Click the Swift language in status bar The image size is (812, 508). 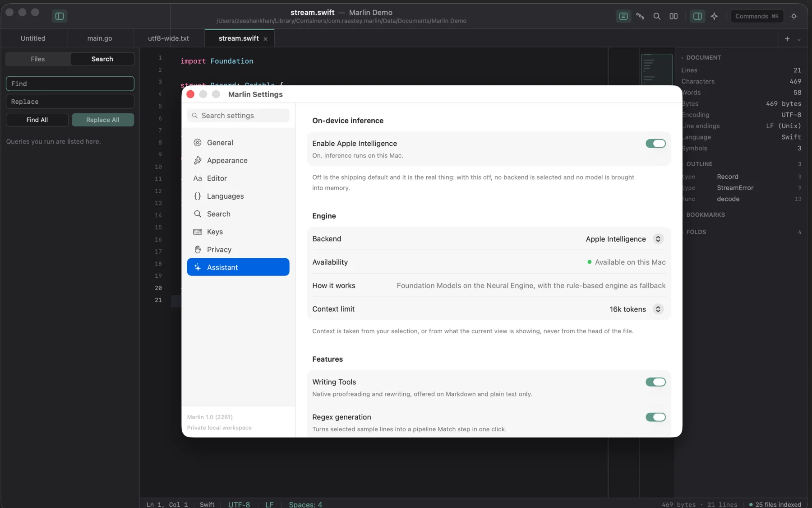207,504
